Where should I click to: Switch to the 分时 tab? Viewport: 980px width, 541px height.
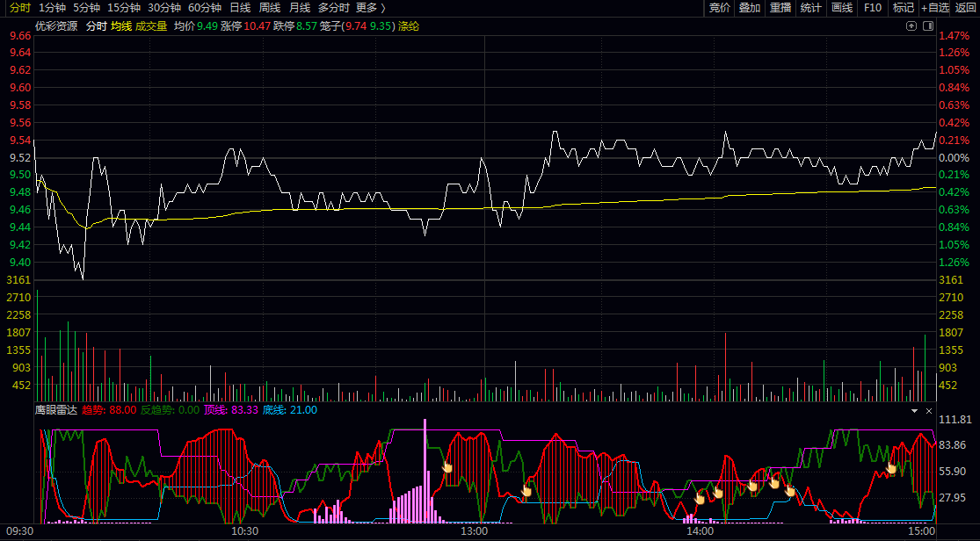[x=20, y=8]
